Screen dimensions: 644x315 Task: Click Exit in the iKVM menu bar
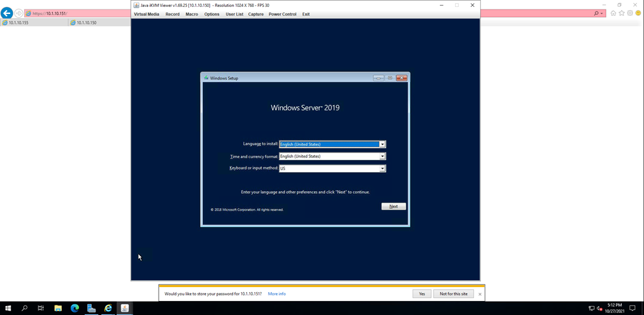[x=306, y=14]
